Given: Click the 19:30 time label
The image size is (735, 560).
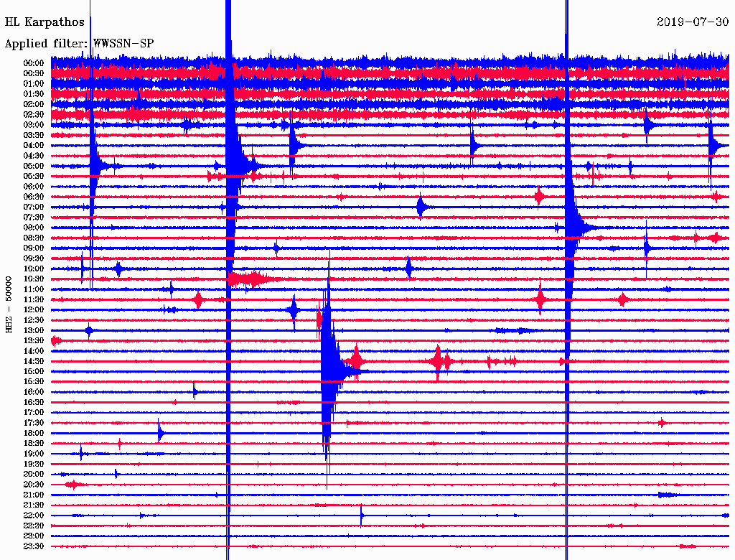Looking at the screenshot, I should pyautogui.click(x=34, y=464).
